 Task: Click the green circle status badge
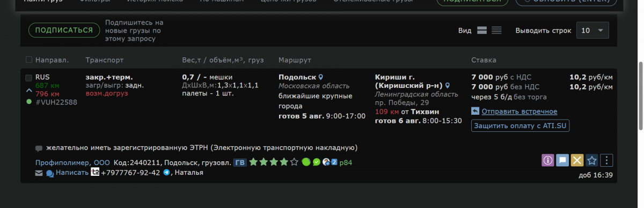click(306, 161)
